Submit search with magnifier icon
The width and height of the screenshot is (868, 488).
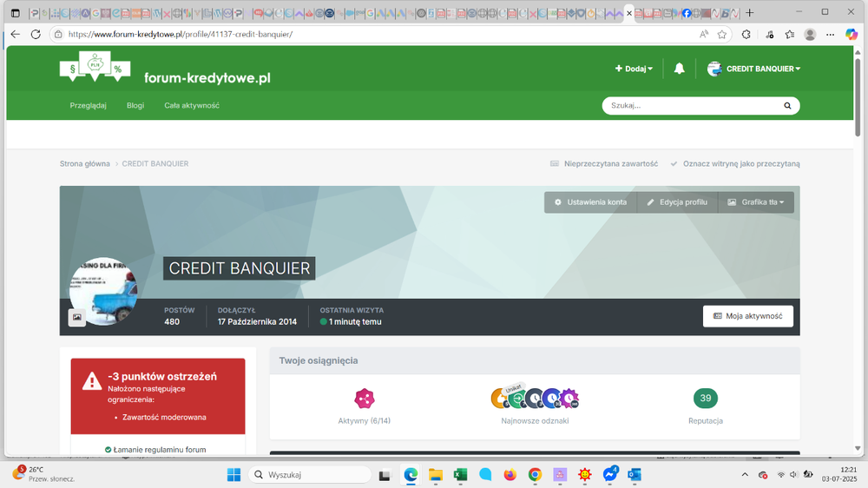point(787,105)
